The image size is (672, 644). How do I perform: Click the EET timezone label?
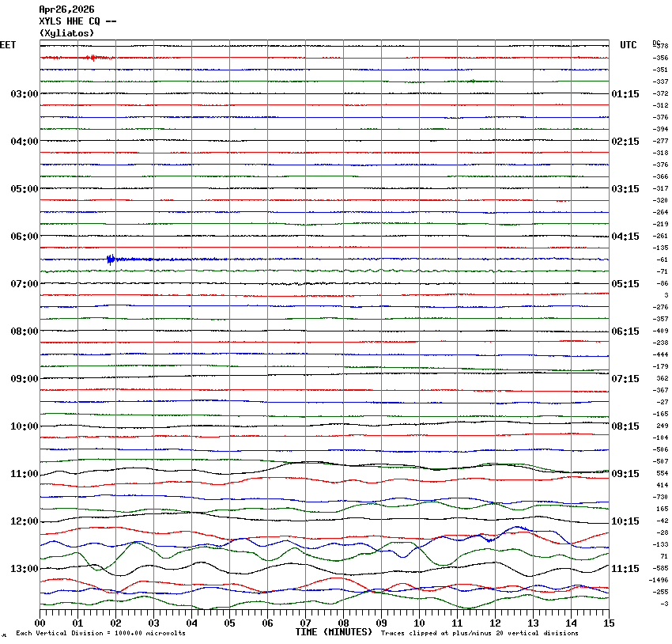tap(8, 45)
